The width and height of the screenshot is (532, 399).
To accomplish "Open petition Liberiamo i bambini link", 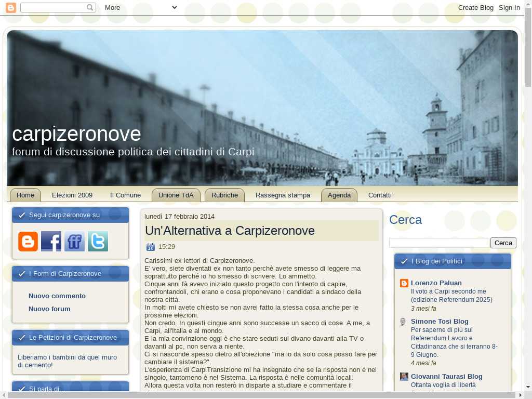I will [x=67, y=362].
